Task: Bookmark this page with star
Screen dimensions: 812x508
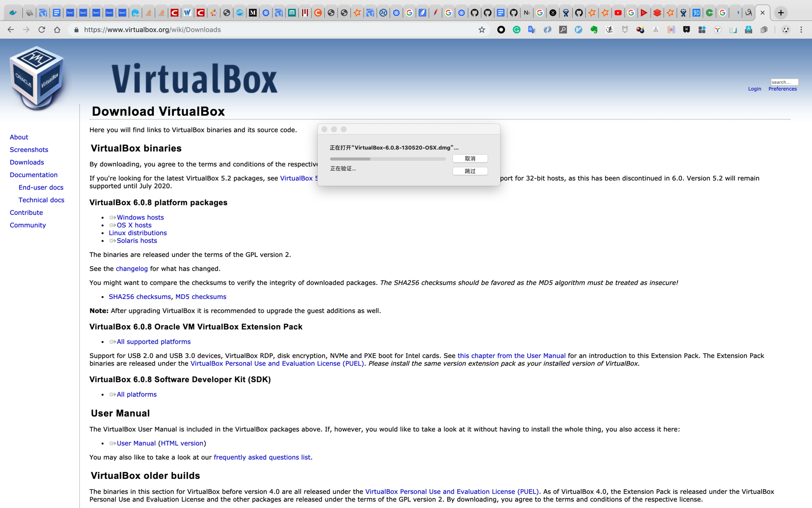Action: [x=482, y=30]
